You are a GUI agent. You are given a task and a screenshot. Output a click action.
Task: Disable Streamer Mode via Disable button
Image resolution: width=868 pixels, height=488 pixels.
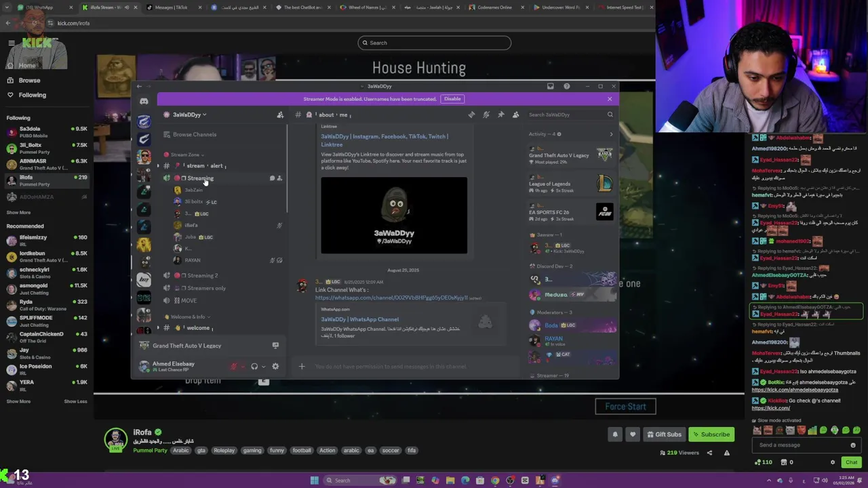[452, 99]
